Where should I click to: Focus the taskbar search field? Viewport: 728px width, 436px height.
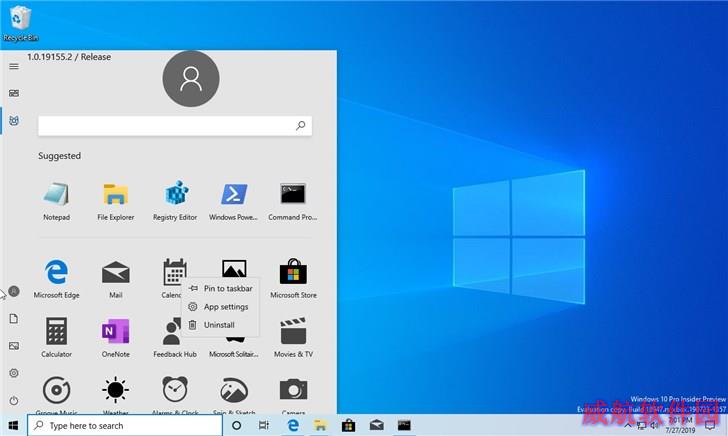point(125,425)
